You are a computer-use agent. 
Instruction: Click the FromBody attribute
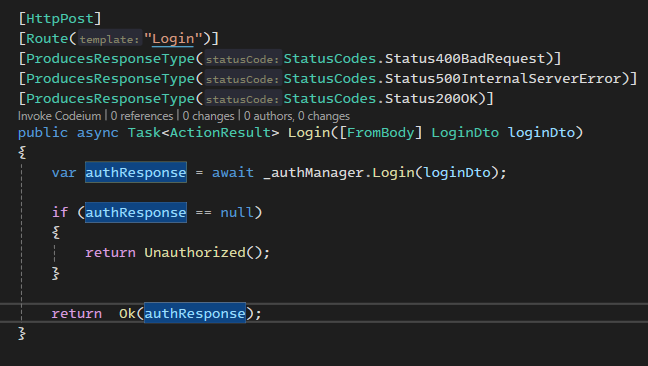(x=381, y=133)
